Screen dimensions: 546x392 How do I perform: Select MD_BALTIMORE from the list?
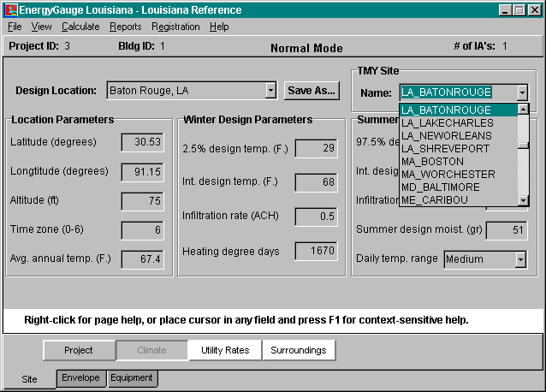pyautogui.click(x=458, y=187)
